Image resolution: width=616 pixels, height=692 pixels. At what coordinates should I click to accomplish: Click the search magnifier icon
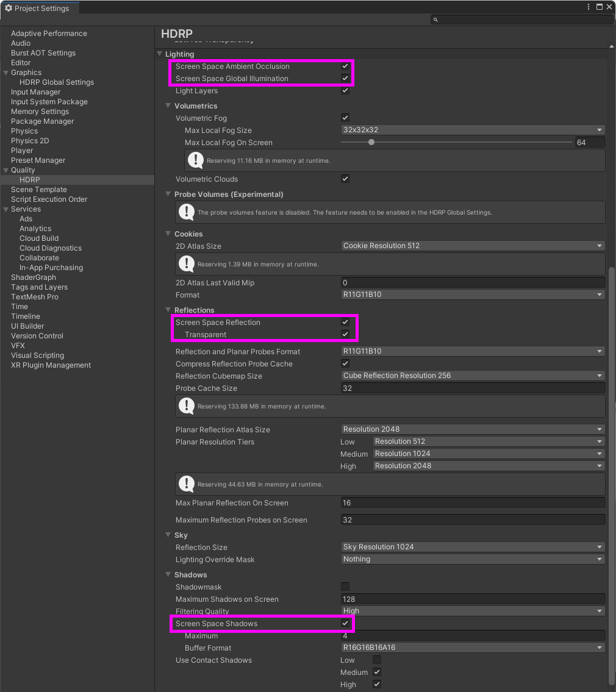click(x=435, y=20)
